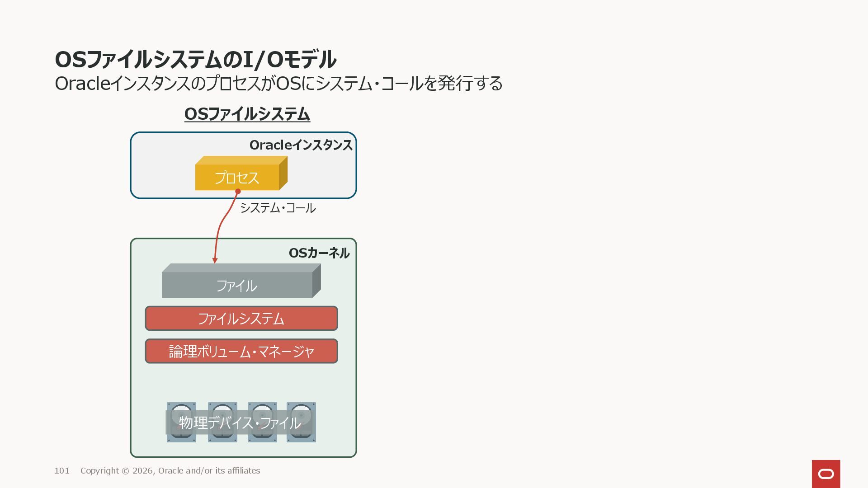
Task: Select the yellow プロセス block
Action: point(237,177)
